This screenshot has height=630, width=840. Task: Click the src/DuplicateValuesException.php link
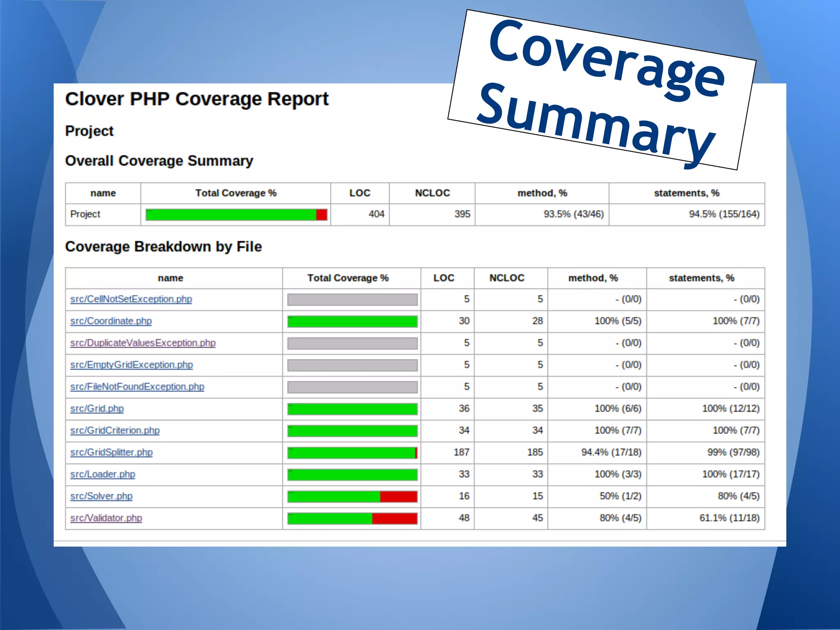point(143,343)
